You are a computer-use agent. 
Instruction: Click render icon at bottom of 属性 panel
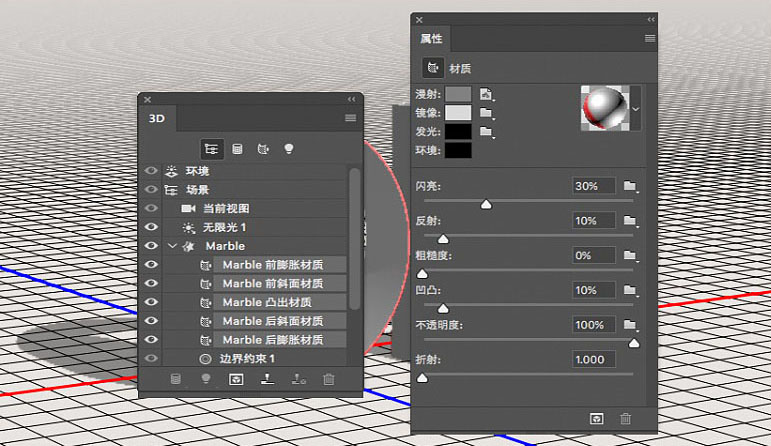point(596,419)
